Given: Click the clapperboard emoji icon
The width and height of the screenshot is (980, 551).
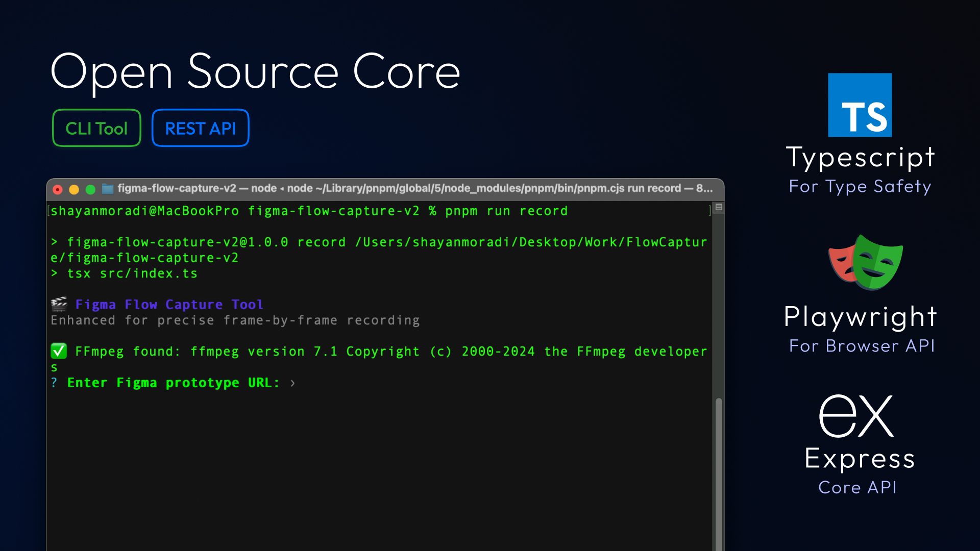Looking at the screenshot, I should [x=59, y=304].
